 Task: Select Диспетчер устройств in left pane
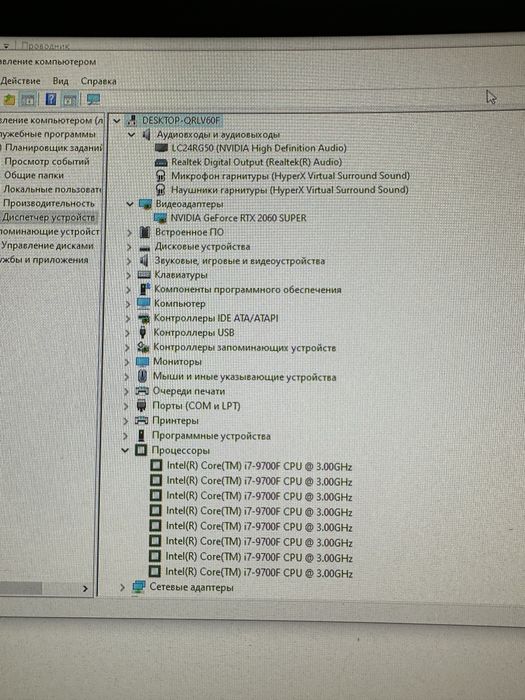point(48,217)
